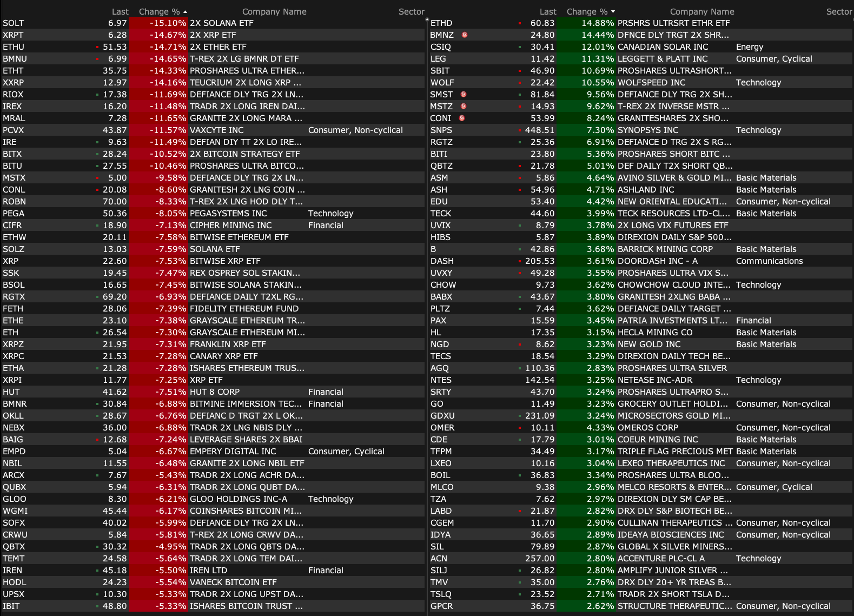Viewport: 854px width, 616px height.
Task: Click the right table's Last column header
Action: pyautogui.click(x=547, y=12)
